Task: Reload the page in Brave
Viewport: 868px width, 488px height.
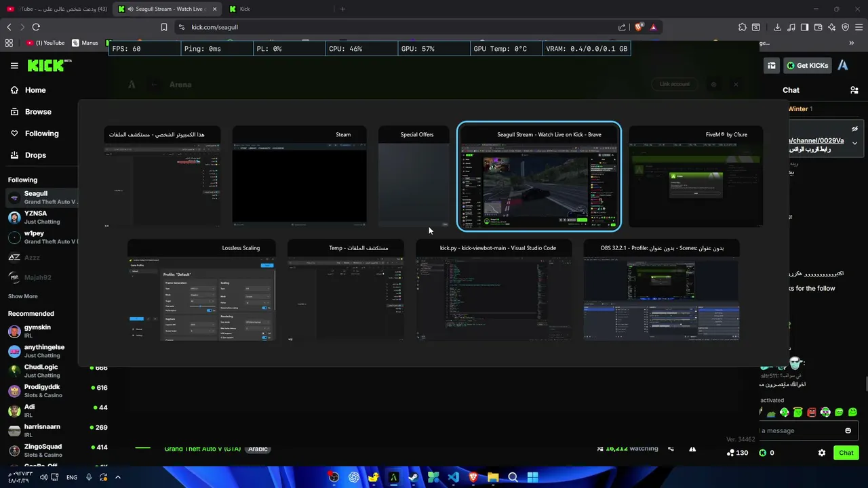Action: [36, 27]
